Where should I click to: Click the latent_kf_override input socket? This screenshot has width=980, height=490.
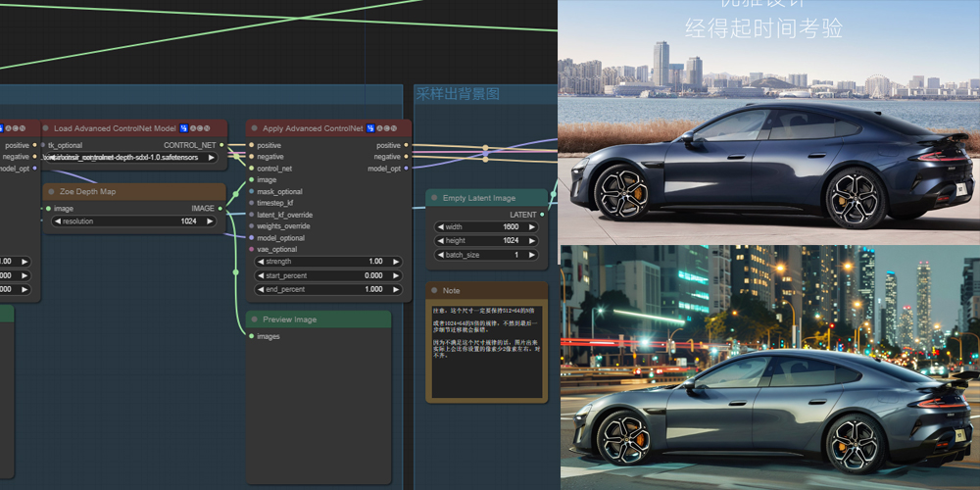tap(251, 215)
